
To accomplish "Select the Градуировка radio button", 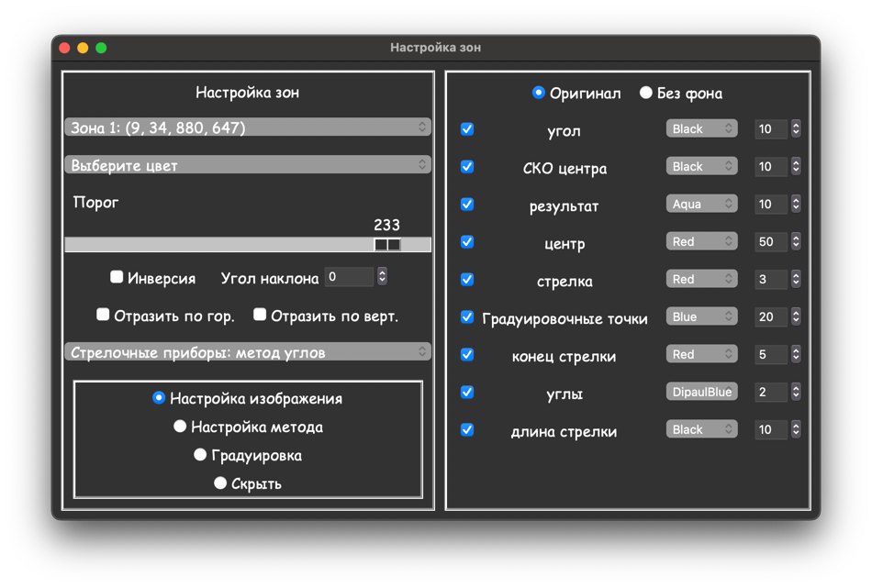I will coord(200,455).
